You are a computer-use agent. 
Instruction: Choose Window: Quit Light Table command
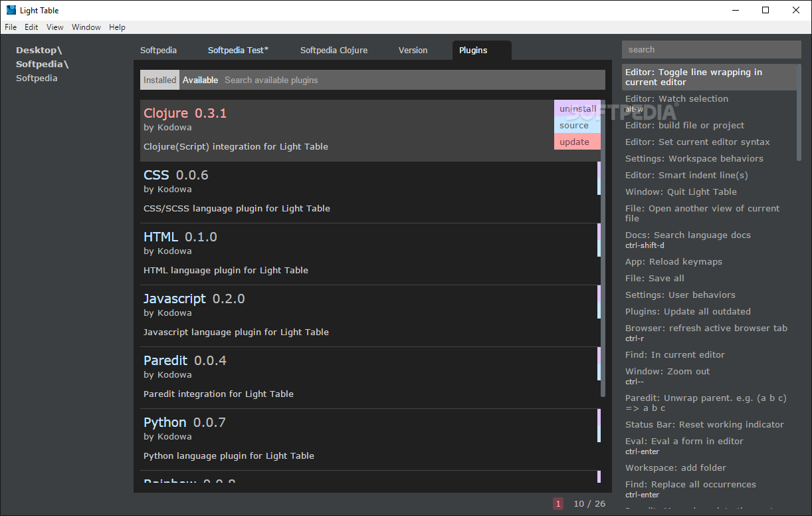pyautogui.click(x=710, y=192)
